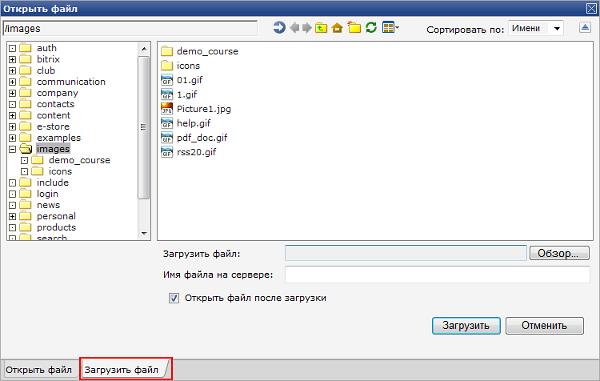This screenshot has width=600, height=381.
Task: Click the Forward arrow in toolbar
Action: [x=307, y=28]
